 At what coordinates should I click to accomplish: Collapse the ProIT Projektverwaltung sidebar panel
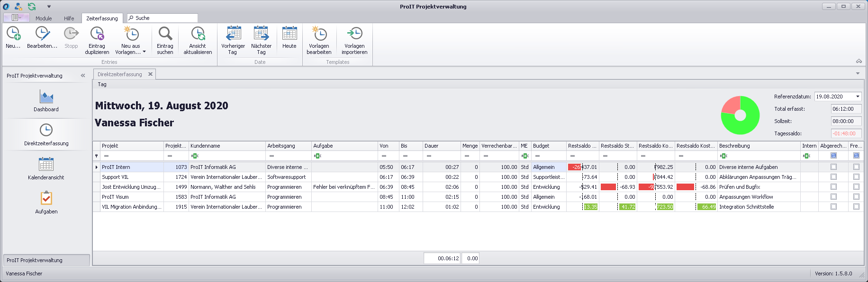click(83, 76)
